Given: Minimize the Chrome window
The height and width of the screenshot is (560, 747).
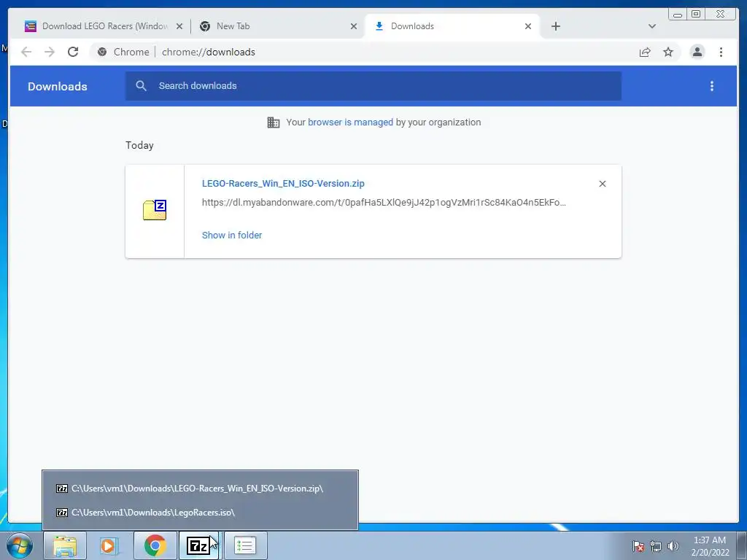Looking at the screenshot, I should tap(678, 15).
